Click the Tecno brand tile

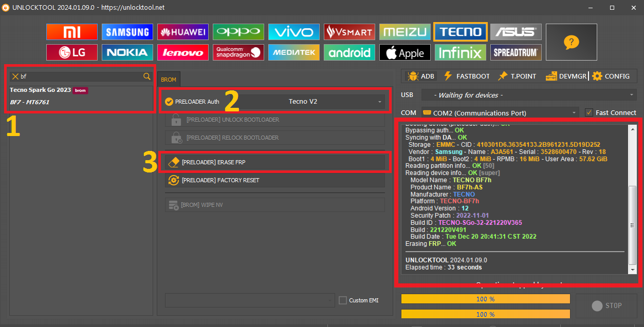pos(461,32)
